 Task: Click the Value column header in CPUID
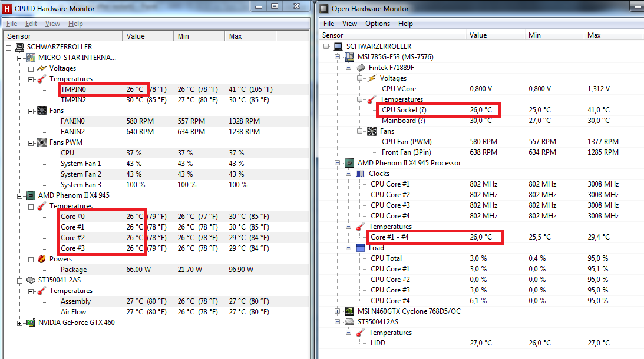148,36
